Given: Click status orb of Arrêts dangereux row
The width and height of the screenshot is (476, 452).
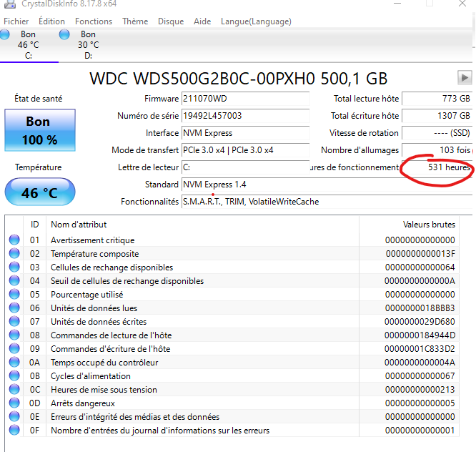Looking at the screenshot, I should pyautogui.click(x=14, y=403).
